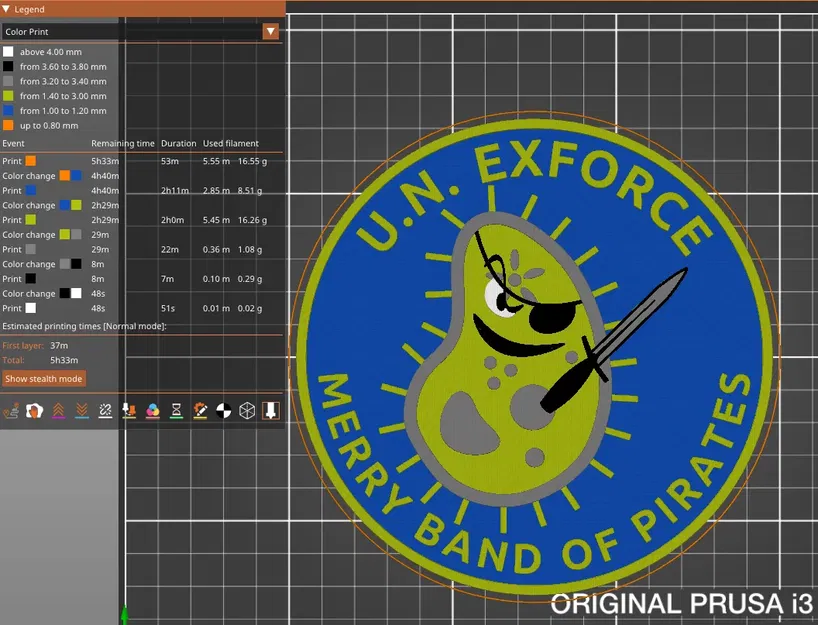Toggle tool changes marker icon

[128, 410]
